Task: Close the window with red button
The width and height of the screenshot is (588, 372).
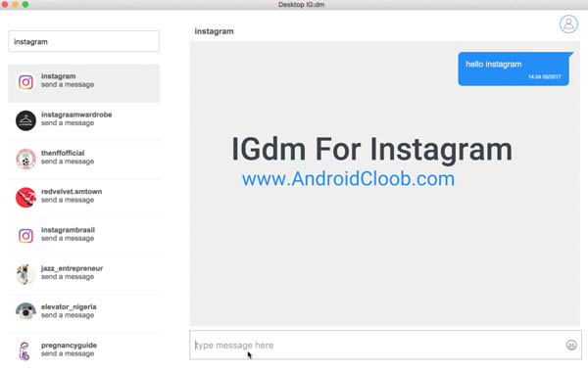Action: point(5,4)
